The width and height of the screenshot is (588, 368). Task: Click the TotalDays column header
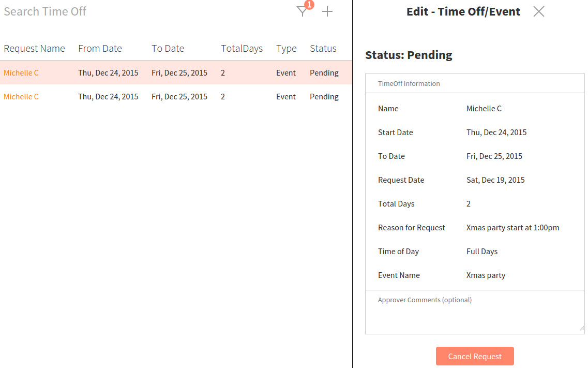pos(242,49)
